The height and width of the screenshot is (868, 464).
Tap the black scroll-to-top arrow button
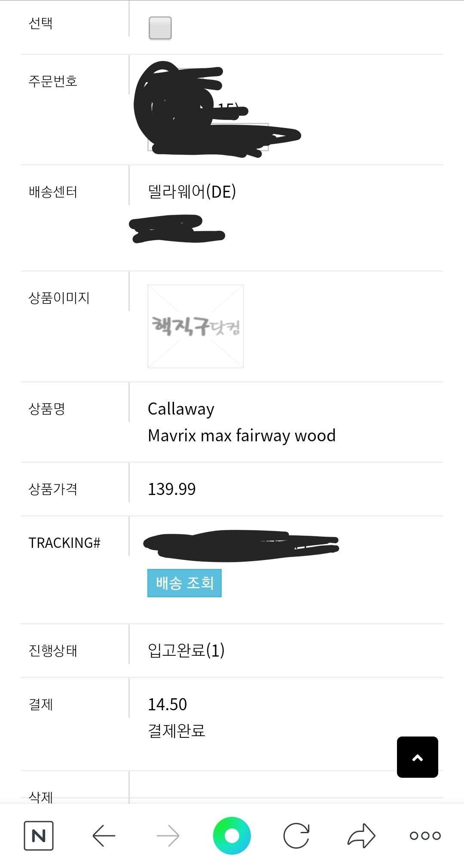pyautogui.click(x=417, y=757)
